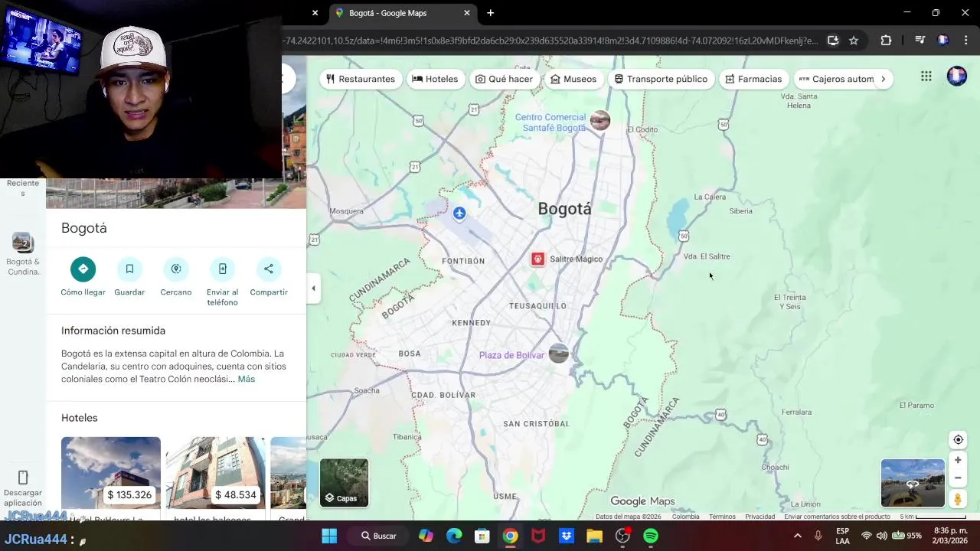Zoom out the map with minus button
Image resolution: width=980 pixels, height=551 pixels.
(x=958, y=478)
